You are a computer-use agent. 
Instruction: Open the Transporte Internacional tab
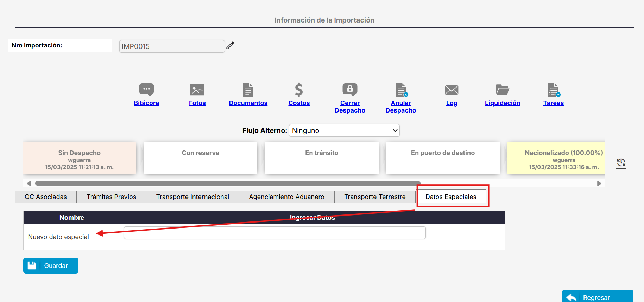[192, 197]
